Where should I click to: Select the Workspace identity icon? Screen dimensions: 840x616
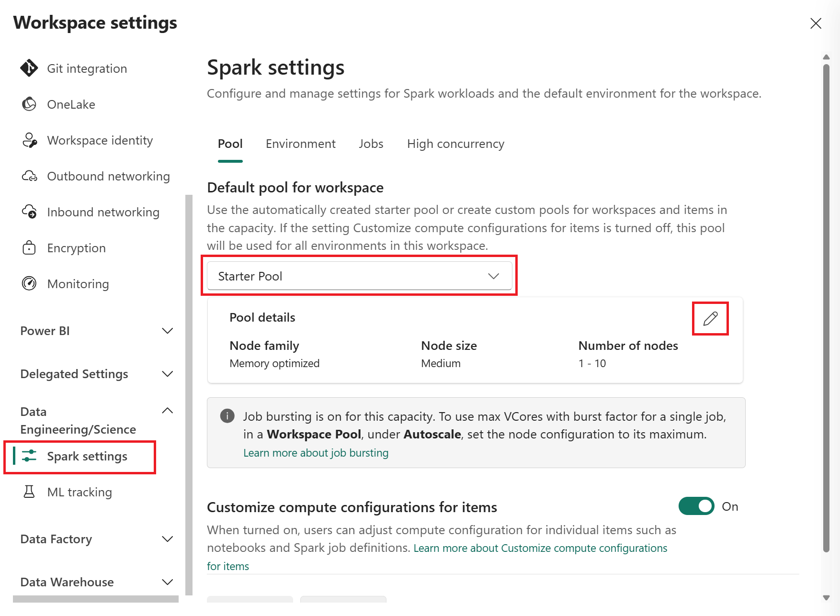click(x=30, y=140)
